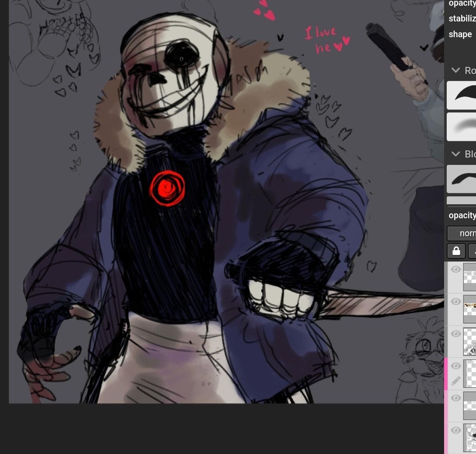Collapse the 'Ro…' brush group chevron

click(x=456, y=70)
